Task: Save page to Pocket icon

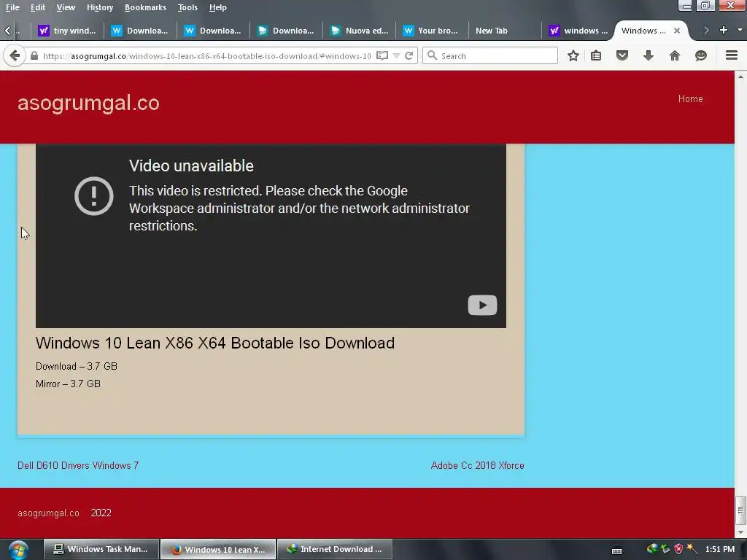Action: [622, 55]
